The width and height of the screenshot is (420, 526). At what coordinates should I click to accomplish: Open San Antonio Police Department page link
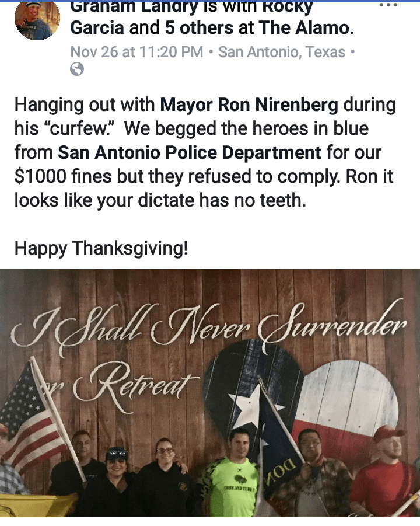[x=190, y=152]
